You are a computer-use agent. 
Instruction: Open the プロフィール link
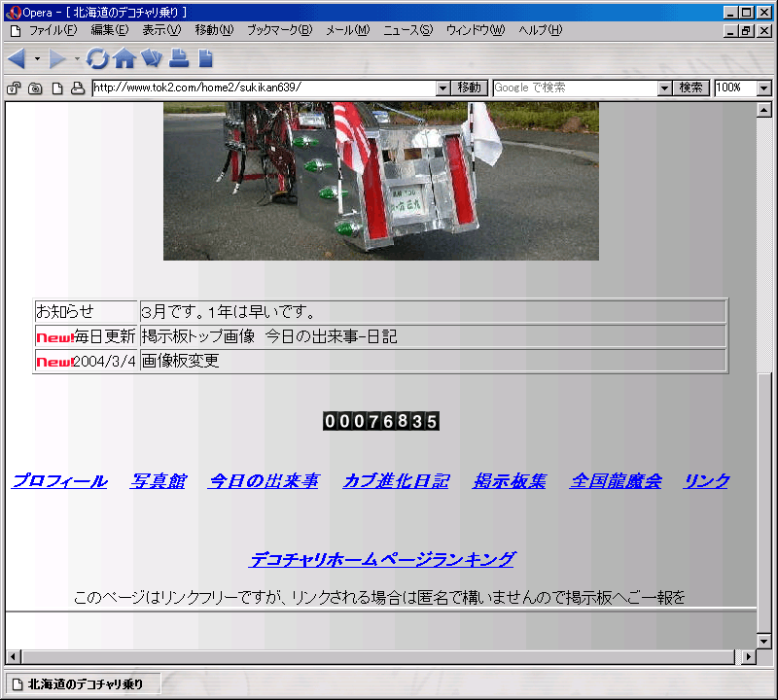click(x=59, y=480)
